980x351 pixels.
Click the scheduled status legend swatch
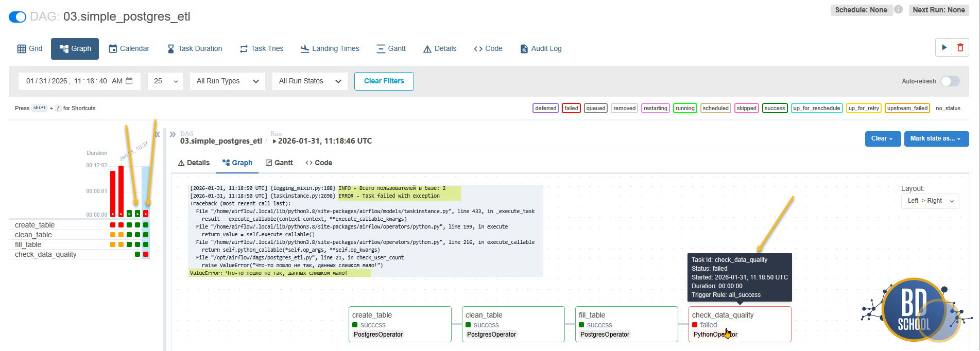tap(716, 108)
